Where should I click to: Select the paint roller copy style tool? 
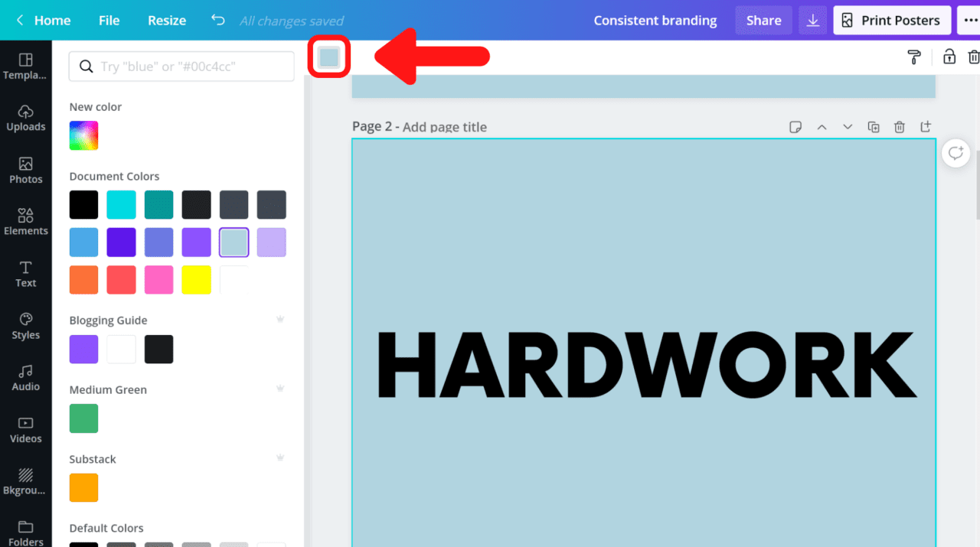913,57
